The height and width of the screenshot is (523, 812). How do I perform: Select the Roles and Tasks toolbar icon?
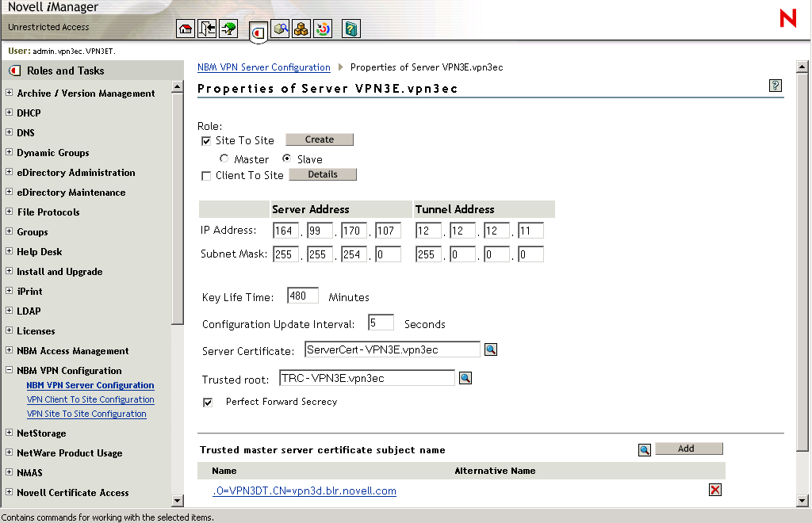[259, 32]
